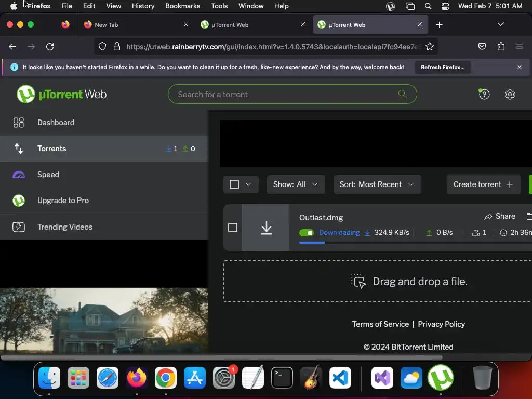532x399 pixels.
Task: Open the Dashboard sidebar item
Action: [104, 123]
